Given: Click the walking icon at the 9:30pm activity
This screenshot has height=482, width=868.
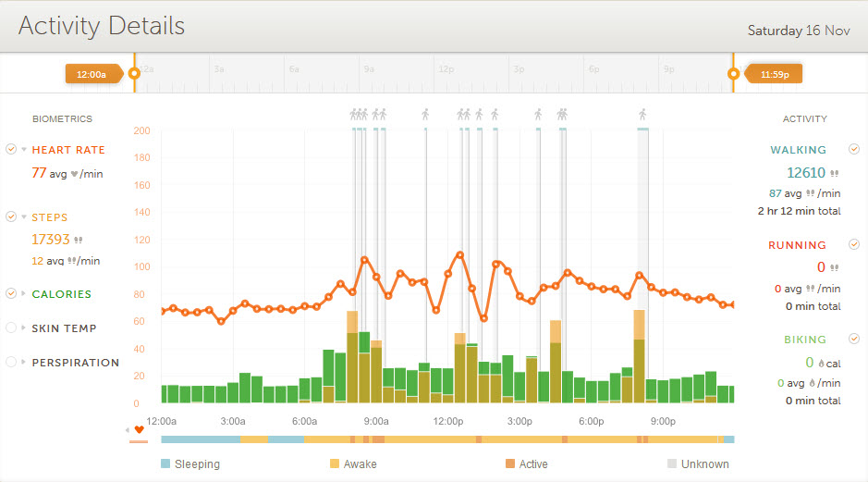Looking at the screenshot, I should tap(642, 115).
